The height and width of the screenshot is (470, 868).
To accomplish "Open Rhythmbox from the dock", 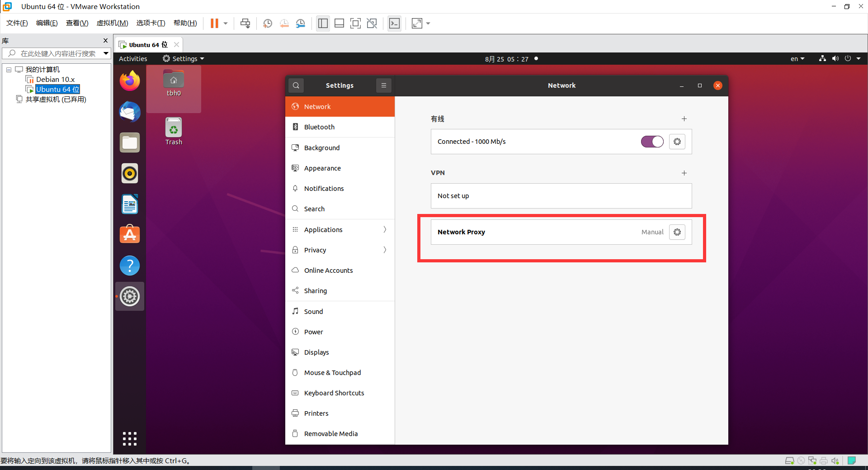I will 130,173.
